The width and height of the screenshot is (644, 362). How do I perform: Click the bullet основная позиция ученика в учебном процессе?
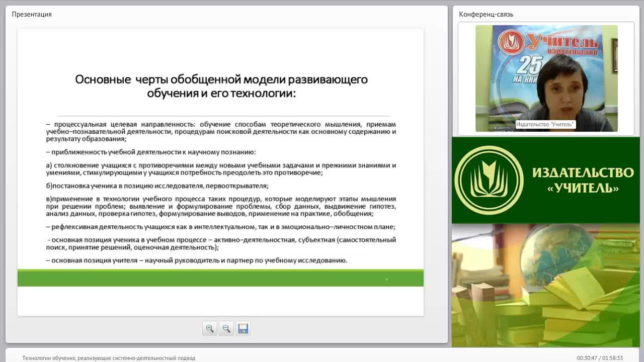(x=221, y=243)
